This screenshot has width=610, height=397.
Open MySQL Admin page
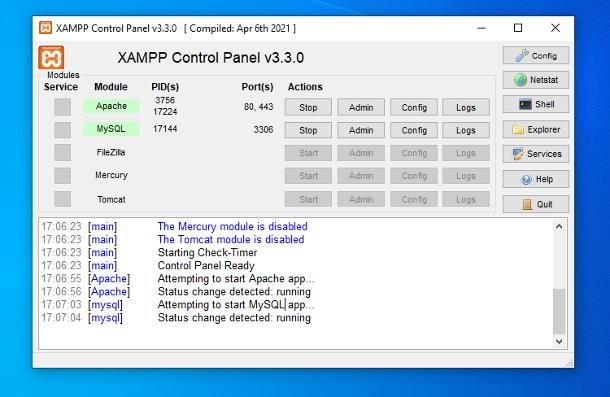tap(361, 130)
